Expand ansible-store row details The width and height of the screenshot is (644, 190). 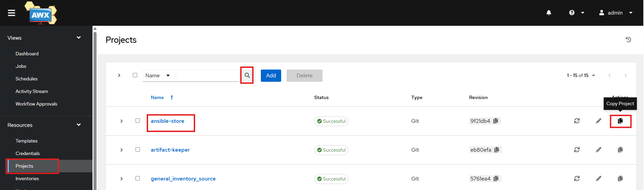point(122,121)
